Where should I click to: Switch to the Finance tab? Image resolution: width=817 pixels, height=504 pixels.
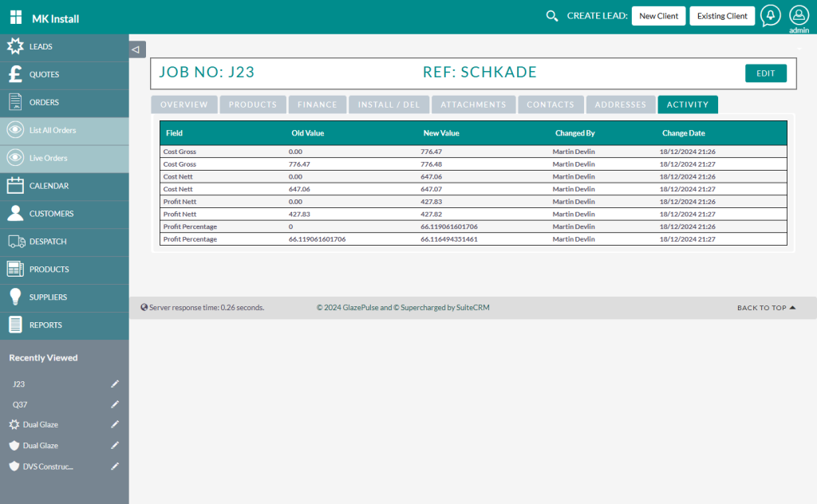(318, 104)
